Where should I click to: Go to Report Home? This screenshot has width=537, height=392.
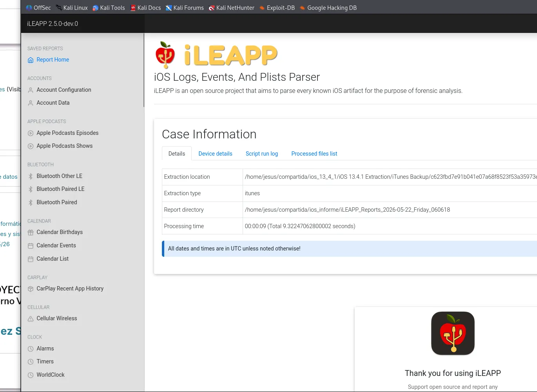(53, 60)
